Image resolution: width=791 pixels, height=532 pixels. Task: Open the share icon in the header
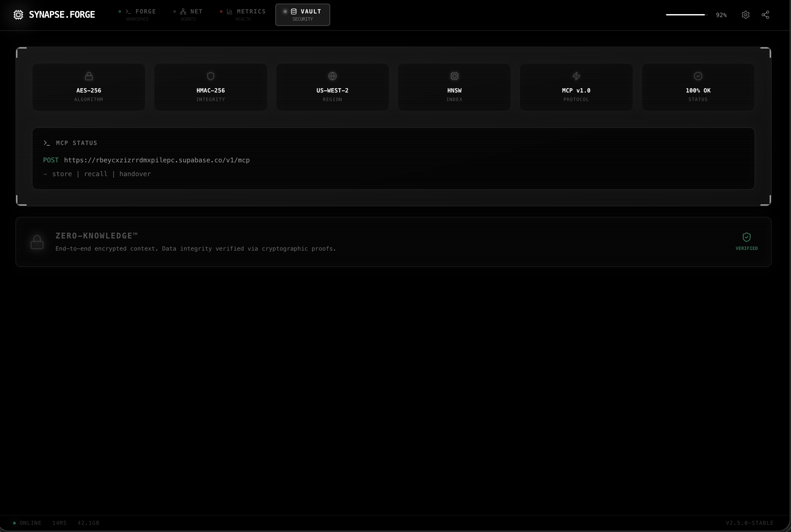click(x=765, y=14)
